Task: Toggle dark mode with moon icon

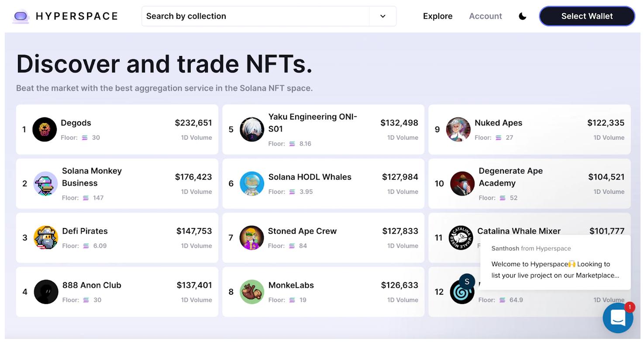Action: (x=522, y=16)
